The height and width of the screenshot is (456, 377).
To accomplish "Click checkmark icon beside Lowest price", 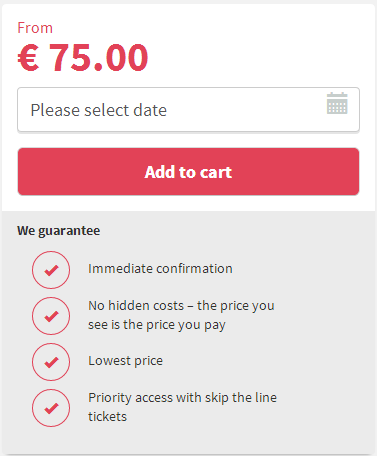I will 51,362.
